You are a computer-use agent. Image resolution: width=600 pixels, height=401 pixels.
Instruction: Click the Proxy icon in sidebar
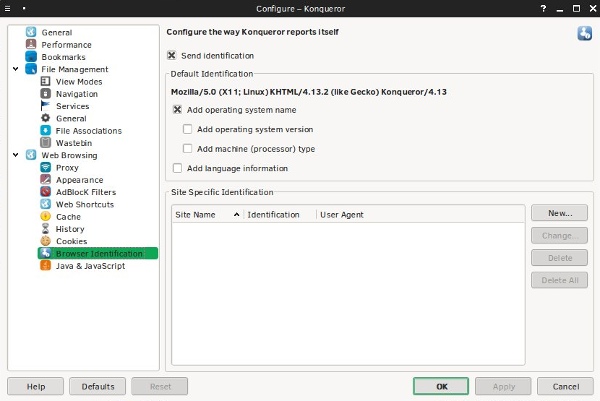click(x=46, y=168)
